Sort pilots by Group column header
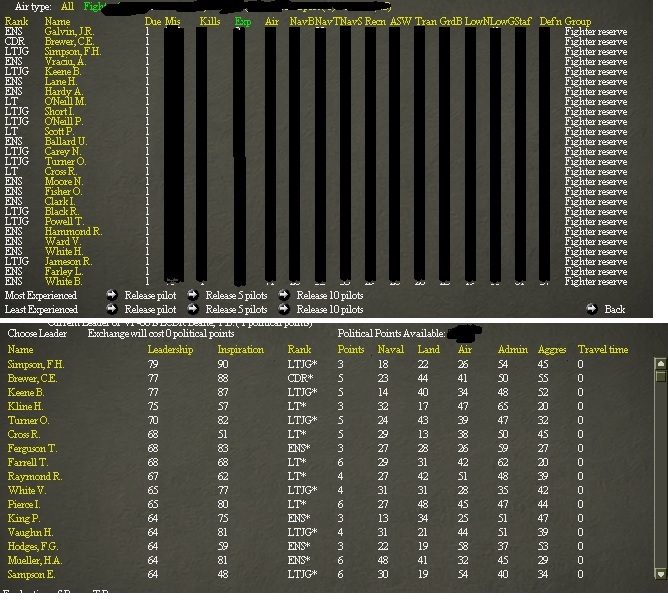This screenshot has width=668, height=600. coord(578,21)
